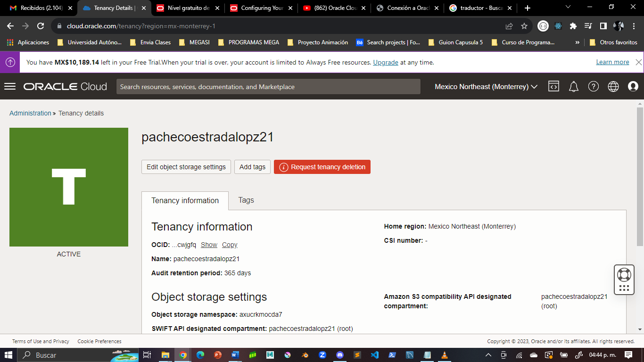Open Windows Task View
The image size is (644, 362).
(147, 355)
